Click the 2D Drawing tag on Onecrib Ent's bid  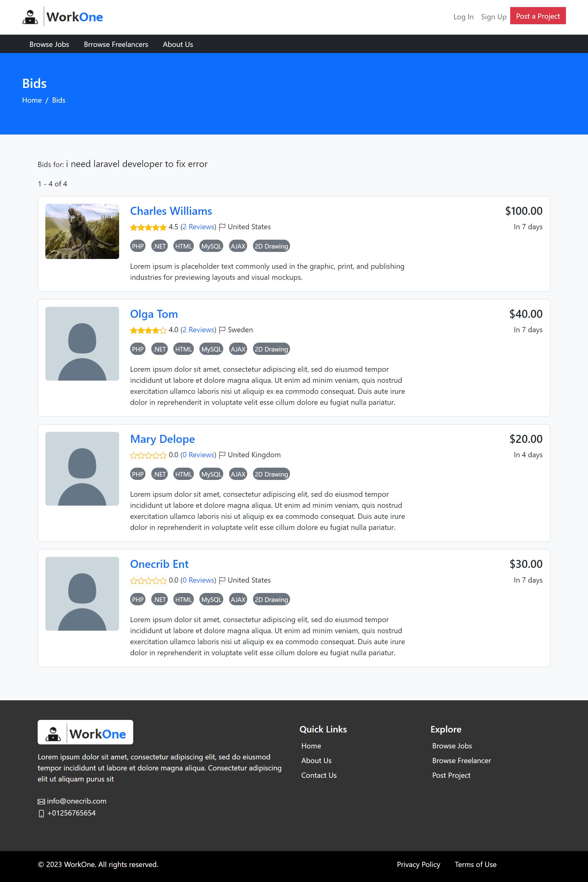pos(272,599)
